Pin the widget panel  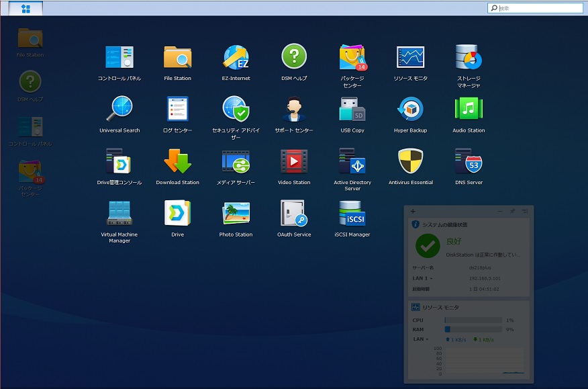click(513, 212)
